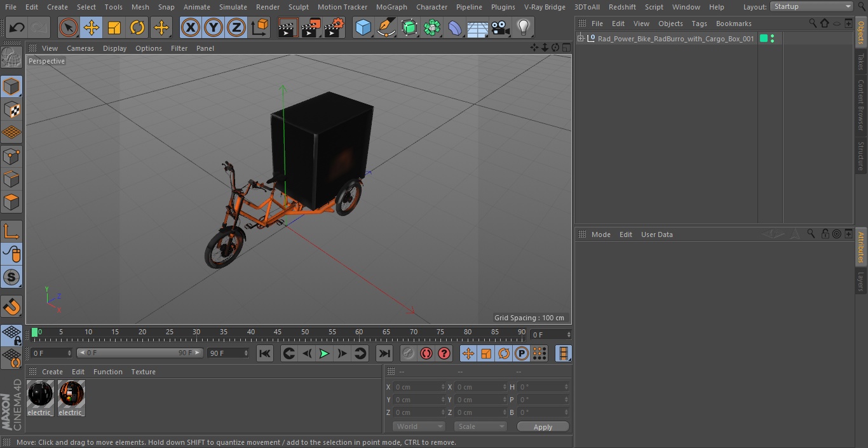The height and width of the screenshot is (448, 868).
Task: Open the Sculpt menu
Action: [299, 7]
